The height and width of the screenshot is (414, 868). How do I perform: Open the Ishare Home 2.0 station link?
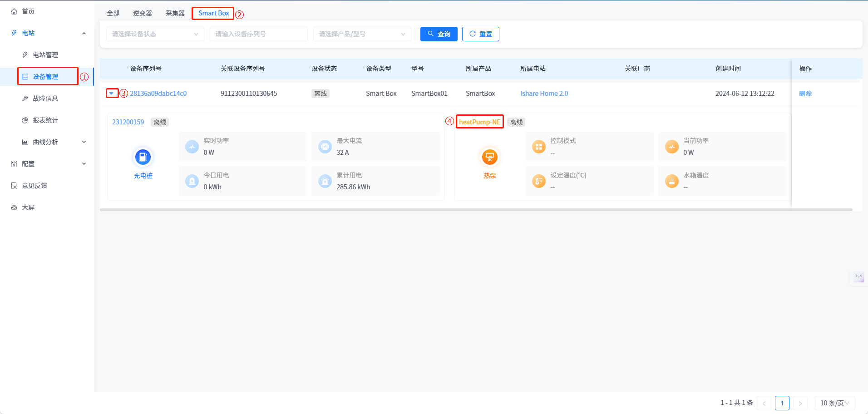[544, 94]
